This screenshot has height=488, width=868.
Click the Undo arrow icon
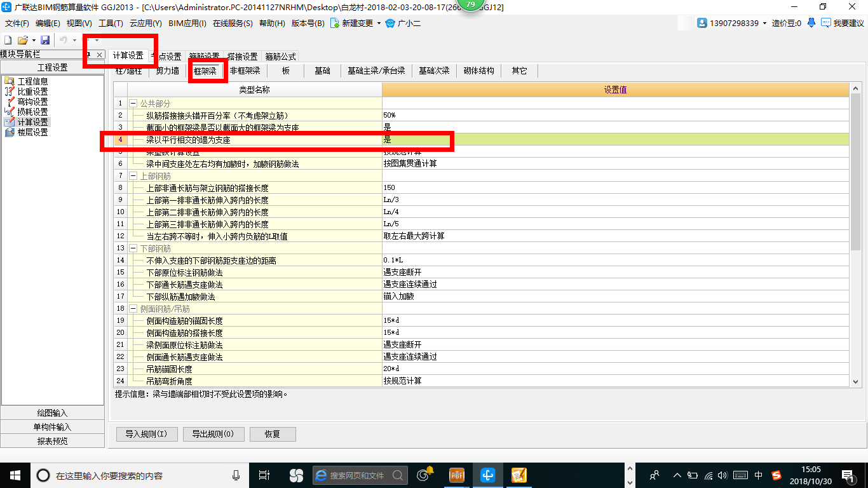tap(63, 40)
